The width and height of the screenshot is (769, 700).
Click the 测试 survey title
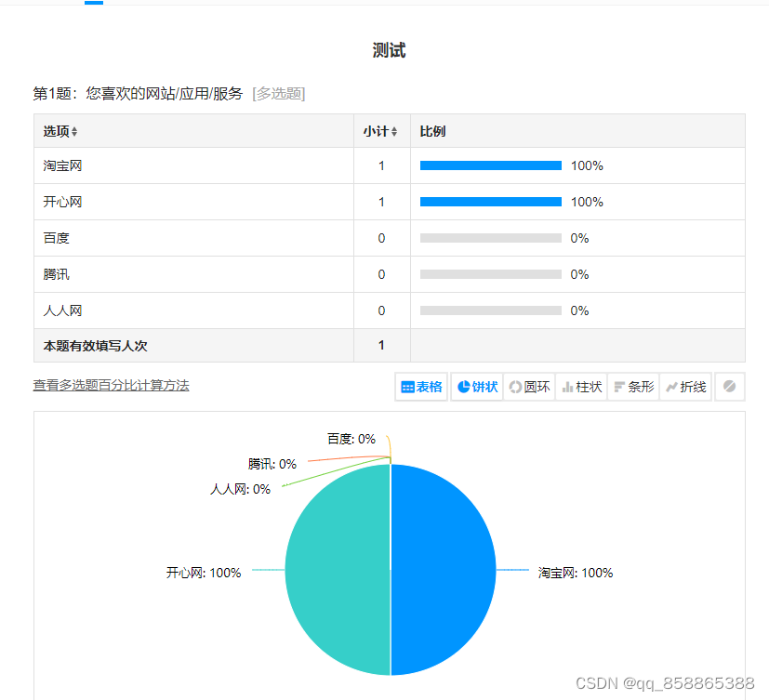click(x=389, y=50)
